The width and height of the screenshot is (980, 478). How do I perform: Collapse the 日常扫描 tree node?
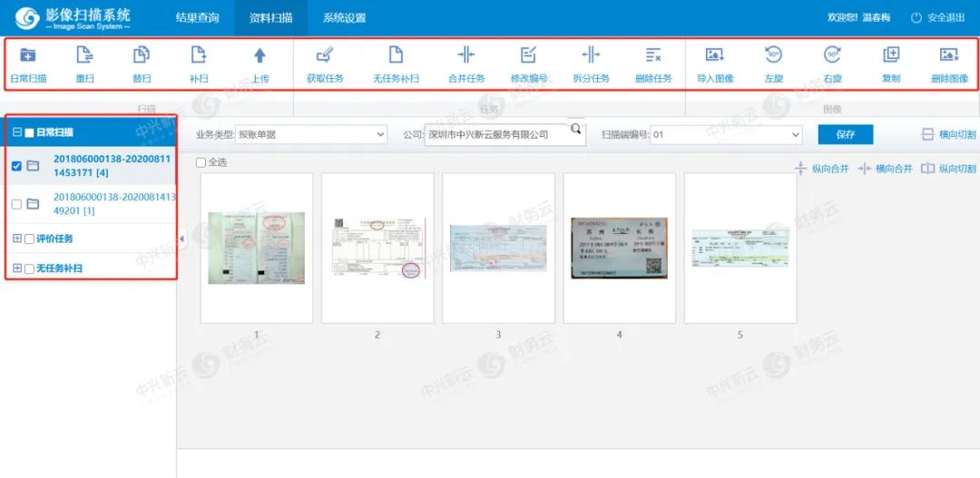[17, 132]
